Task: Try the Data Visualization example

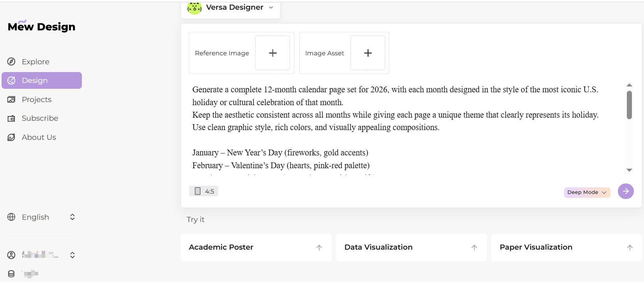Action: 411,247
